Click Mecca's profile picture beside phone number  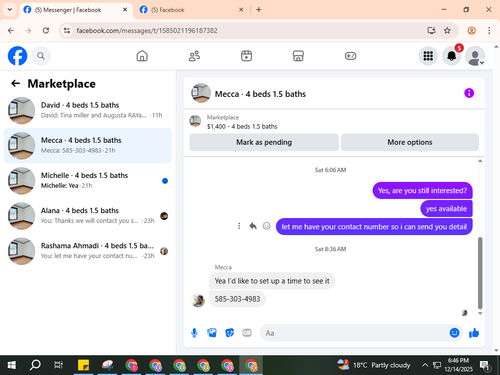(198, 300)
